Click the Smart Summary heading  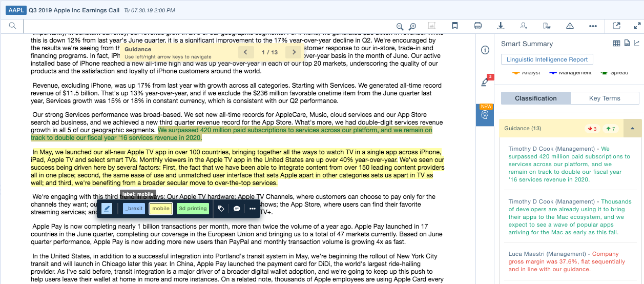[527, 44]
